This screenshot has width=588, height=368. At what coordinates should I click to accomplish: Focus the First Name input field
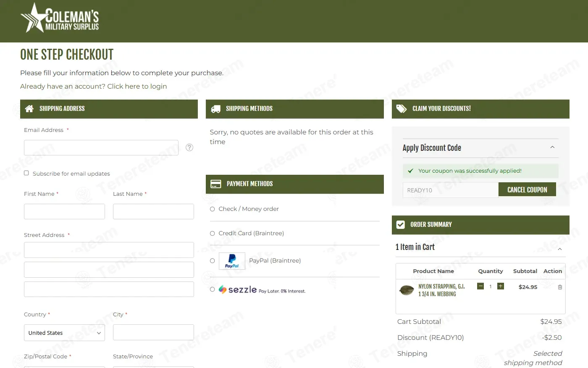pyautogui.click(x=64, y=212)
